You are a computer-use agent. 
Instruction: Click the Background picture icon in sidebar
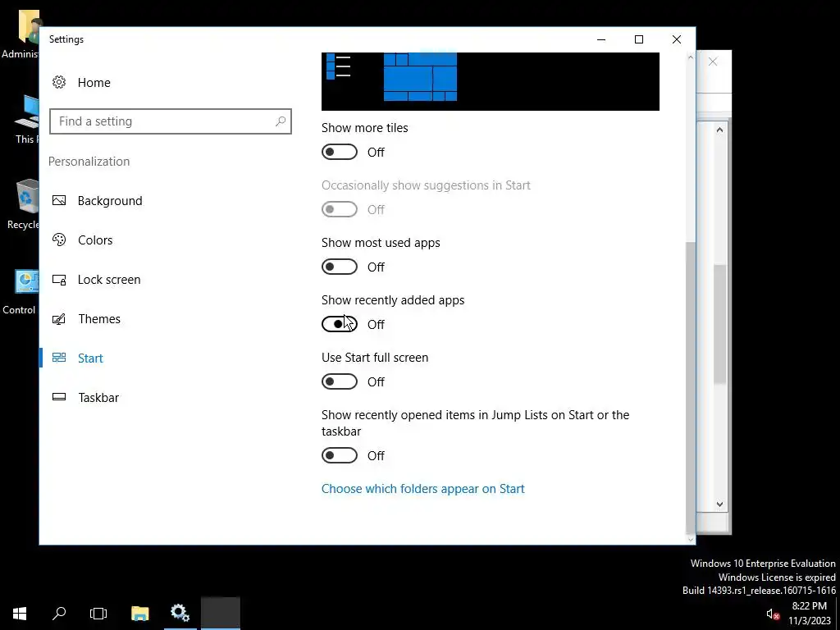pos(59,200)
